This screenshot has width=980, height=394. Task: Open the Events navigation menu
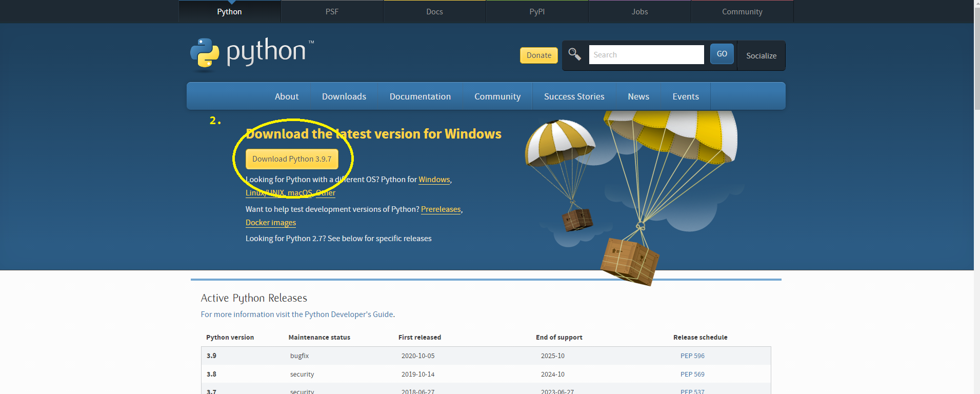pos(686,96)
